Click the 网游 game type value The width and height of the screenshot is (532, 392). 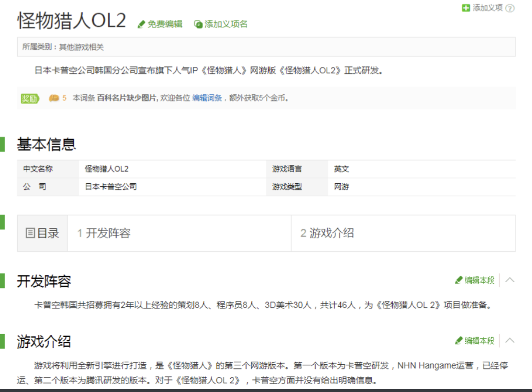click(x=341, y=187)
